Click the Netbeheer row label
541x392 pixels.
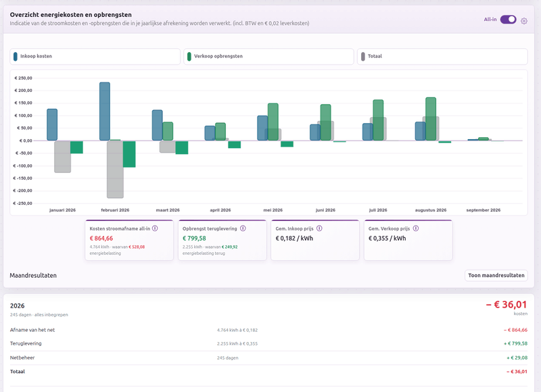tap(22, 358)
